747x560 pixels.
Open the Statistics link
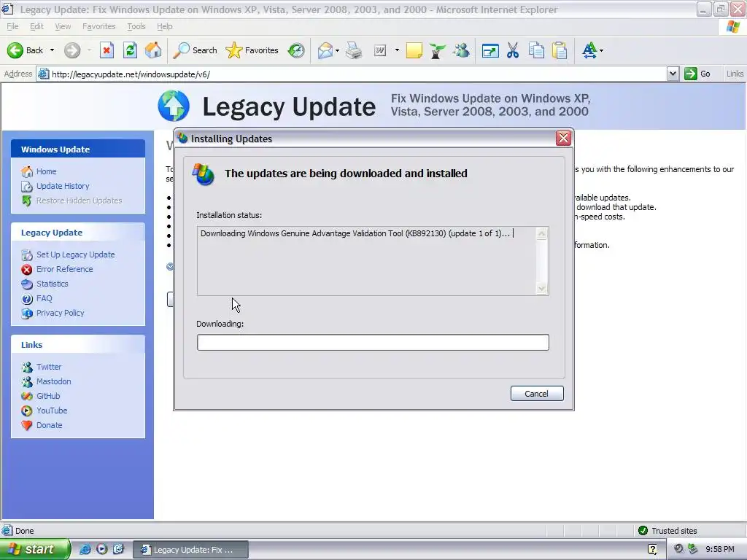click(x=52, y=284)
